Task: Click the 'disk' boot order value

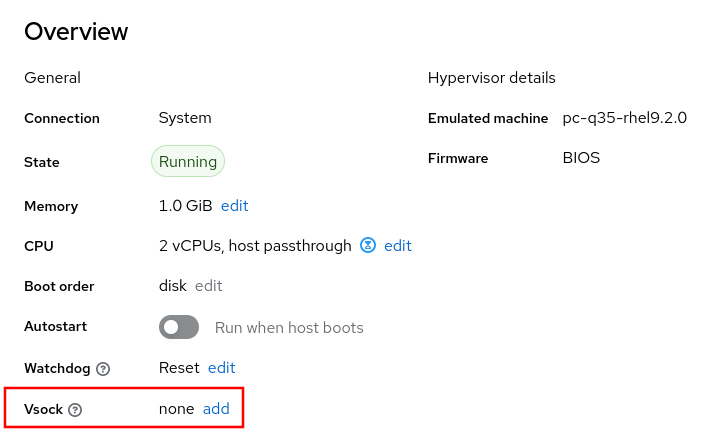Action: (x=172, y=286)
